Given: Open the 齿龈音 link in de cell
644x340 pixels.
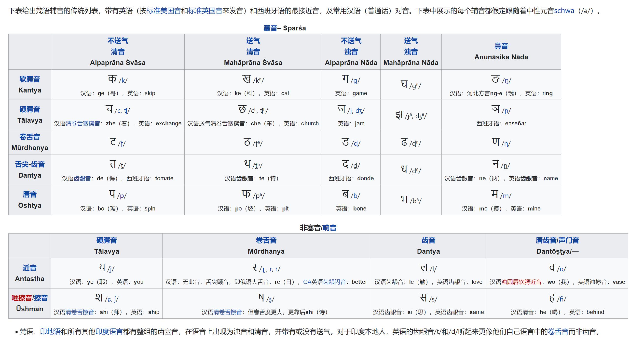Looking at the screenshot, I should (82, 178).
